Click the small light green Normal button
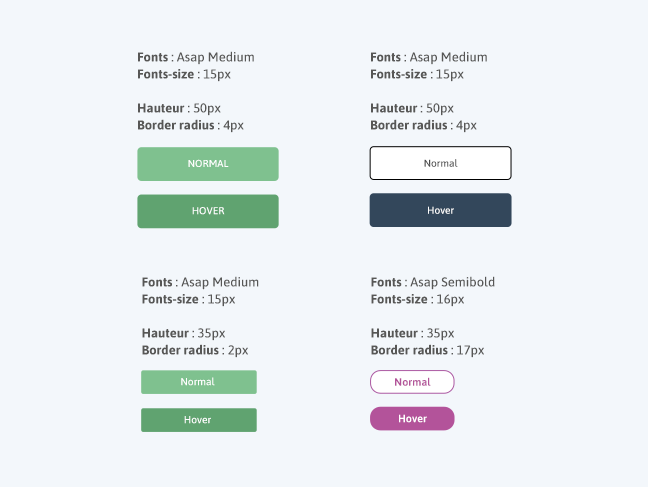Screen dimensions: 648x487 point(199,382)
